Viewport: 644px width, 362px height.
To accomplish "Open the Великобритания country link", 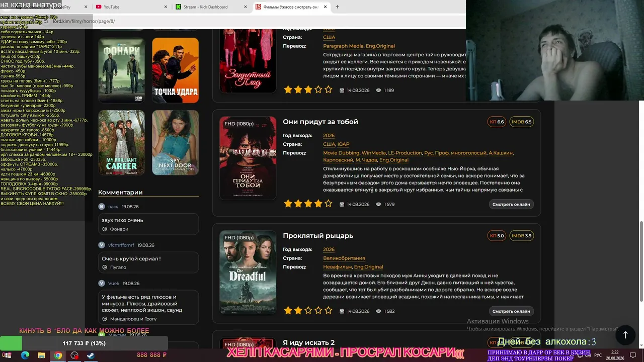I will pyautogui.click(x=344, y=258).
